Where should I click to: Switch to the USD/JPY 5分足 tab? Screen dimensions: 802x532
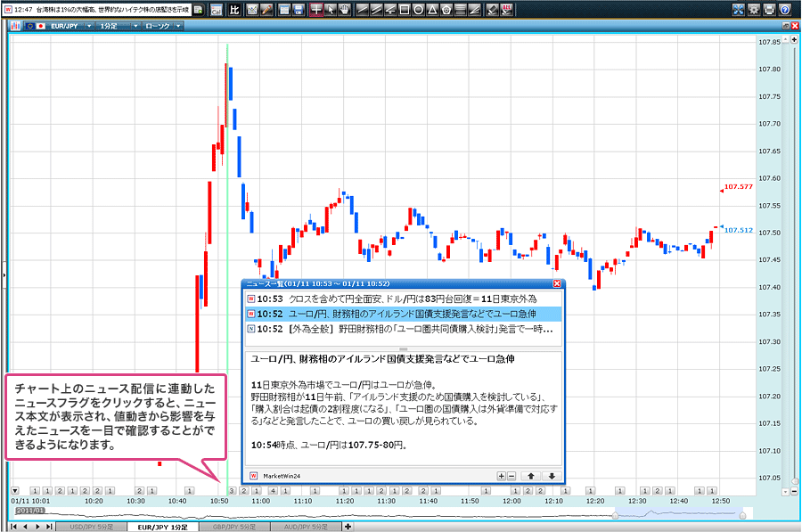[x=90, y=527]
